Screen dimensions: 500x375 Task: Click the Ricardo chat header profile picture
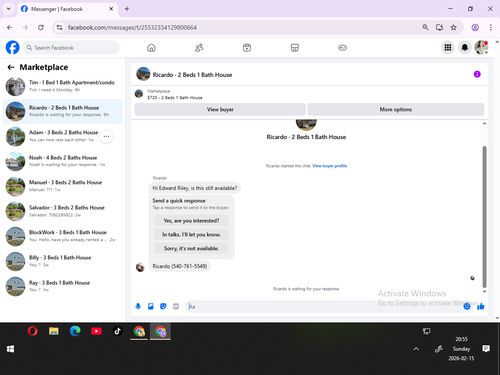point(143,74)
